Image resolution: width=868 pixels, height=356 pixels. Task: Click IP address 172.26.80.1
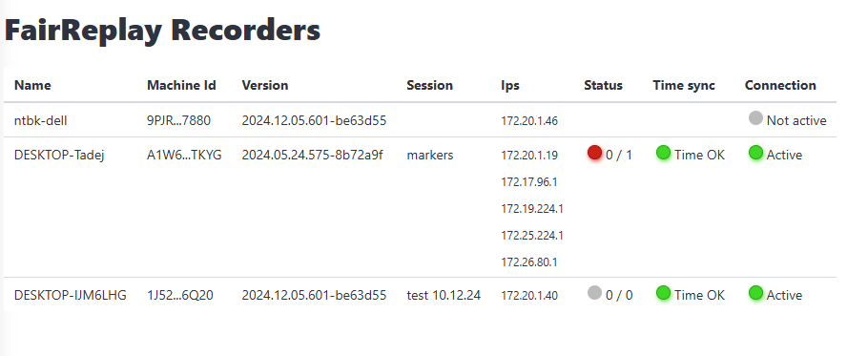click(x=529, y=262)
